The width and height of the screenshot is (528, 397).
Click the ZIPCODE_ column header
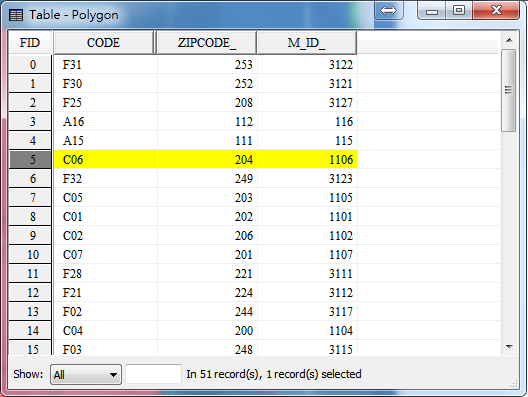coord(206,43)
